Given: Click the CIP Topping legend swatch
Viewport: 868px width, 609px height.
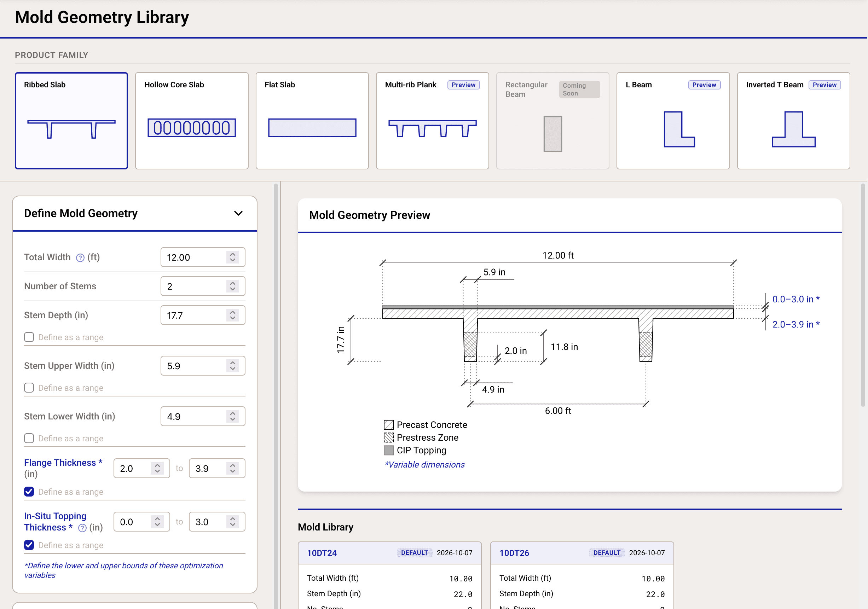Looking at the screenshot, I should (389, 450).
